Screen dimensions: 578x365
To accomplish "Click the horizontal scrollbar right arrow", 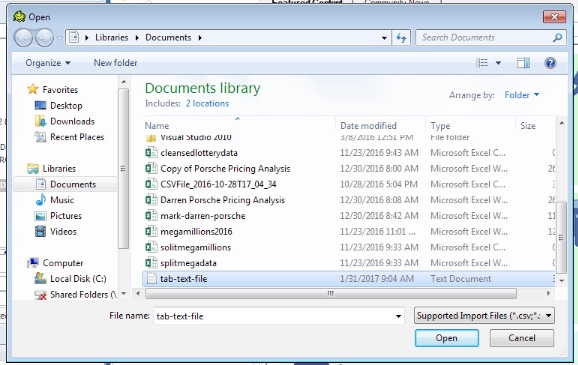I will tap(549, 293).
